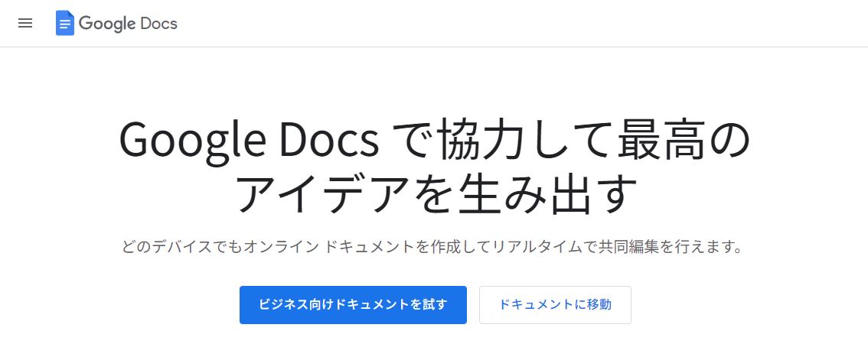Open the hamburger main menu
Image resolution: width=868 pixels, height=344 pixels.
click(25, 23)
